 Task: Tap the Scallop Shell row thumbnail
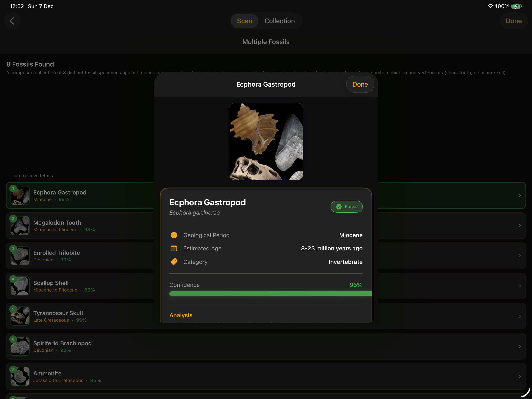coord(20,286)
